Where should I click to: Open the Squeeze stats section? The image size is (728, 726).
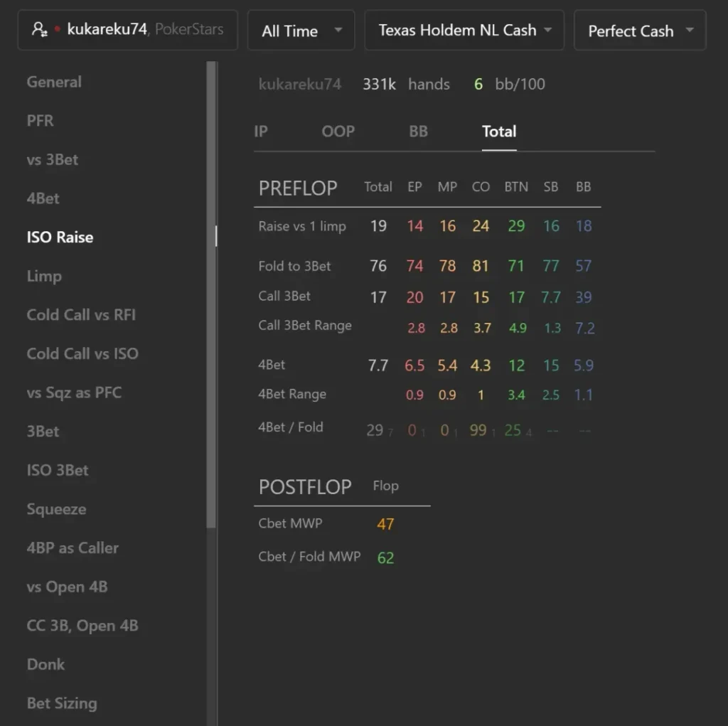[57, 509]
